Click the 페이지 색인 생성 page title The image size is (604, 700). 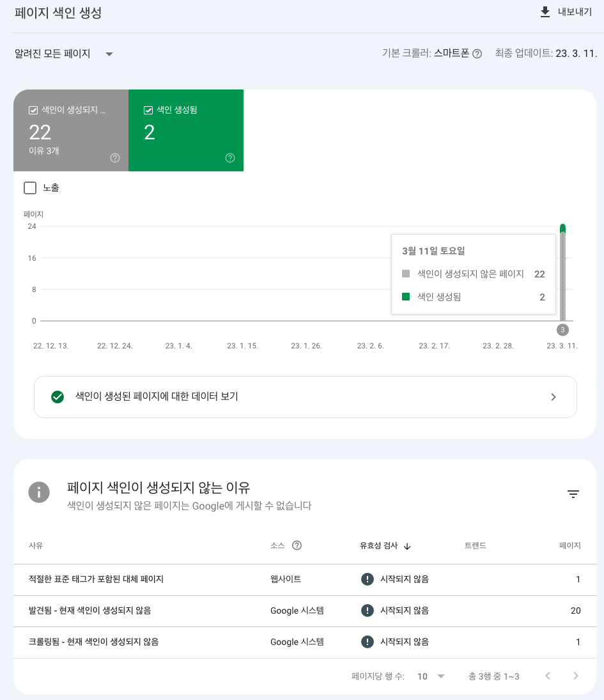[x=58, y=13]
